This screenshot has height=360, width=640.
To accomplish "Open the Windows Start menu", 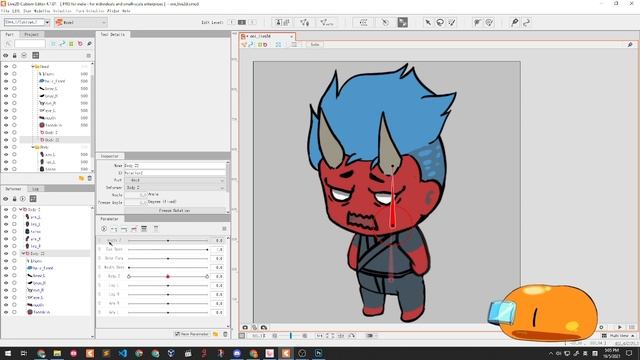I will 7,353.
